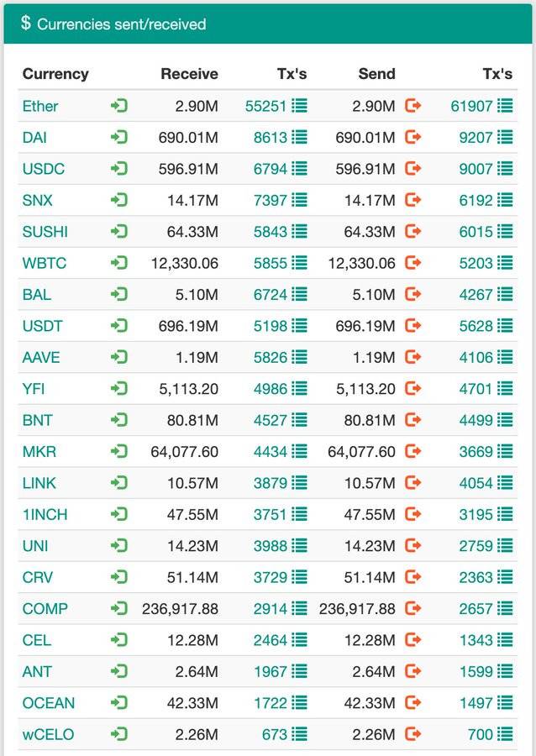
Task: Click the Send column header
Action: click(x=376, y=74)
